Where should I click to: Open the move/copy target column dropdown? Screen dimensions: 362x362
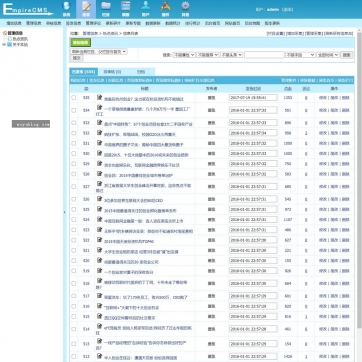point(99,52)
